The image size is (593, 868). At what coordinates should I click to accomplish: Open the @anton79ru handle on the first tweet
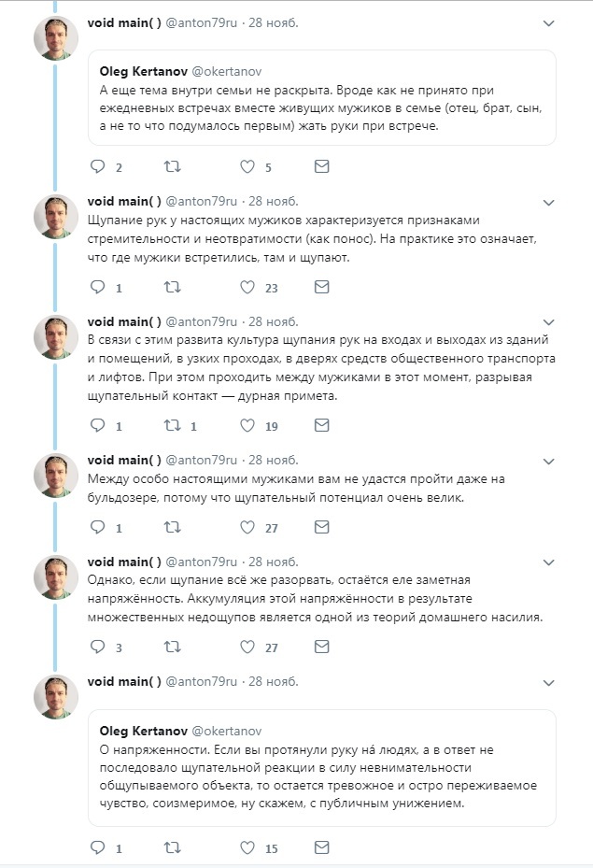coord(202,22)
